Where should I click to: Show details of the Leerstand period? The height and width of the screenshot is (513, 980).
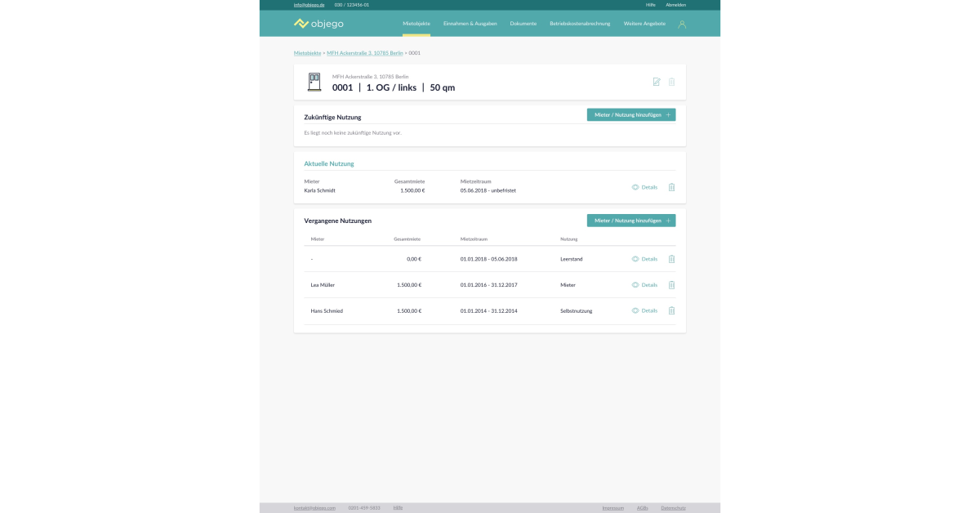(644, 259)
